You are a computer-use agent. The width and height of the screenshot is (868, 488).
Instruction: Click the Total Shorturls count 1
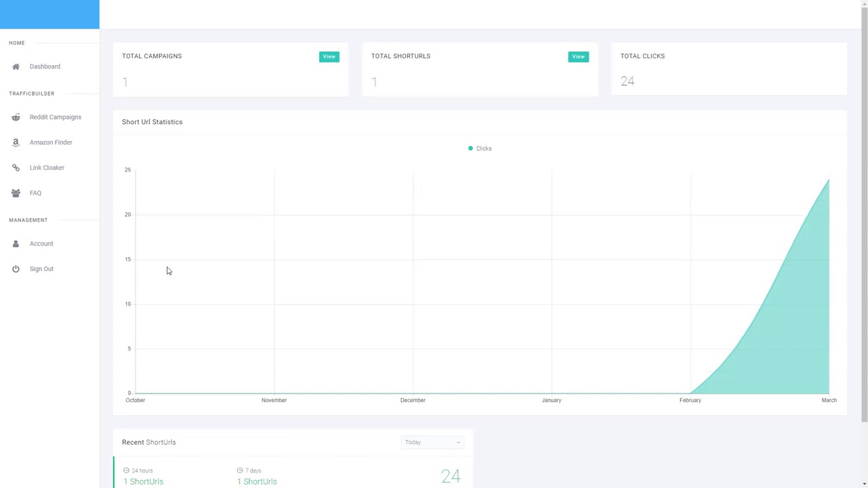374,82
